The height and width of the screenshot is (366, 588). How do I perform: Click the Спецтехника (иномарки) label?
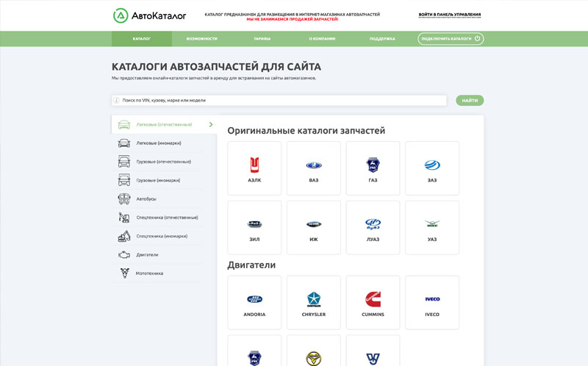[162, 236]
